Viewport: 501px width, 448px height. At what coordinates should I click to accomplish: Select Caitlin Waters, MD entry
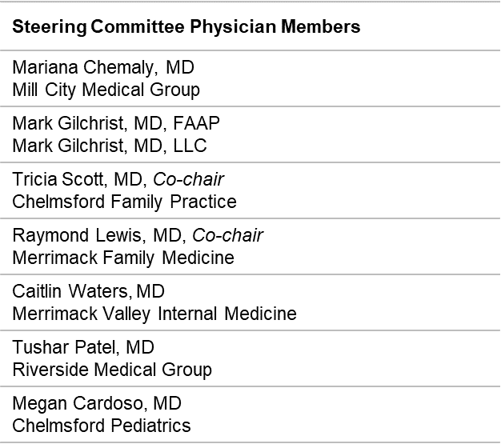[89, 291]
